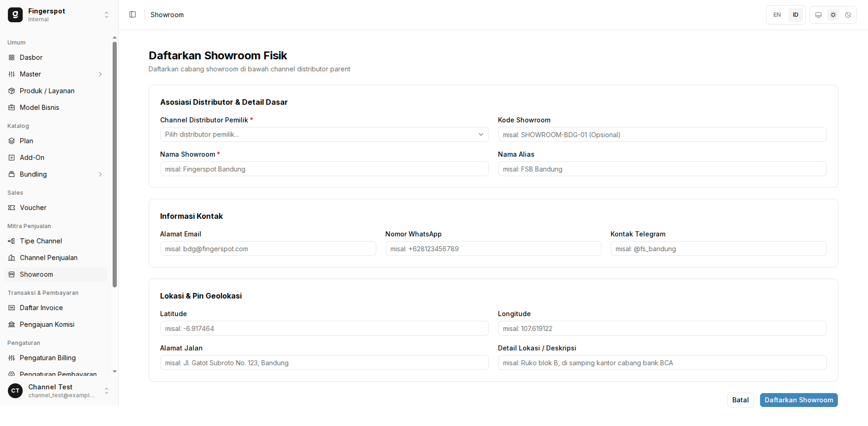Expand the Bundling submenu chevron
The height and width of the screenshot is (426, 868).
point(100,174)
